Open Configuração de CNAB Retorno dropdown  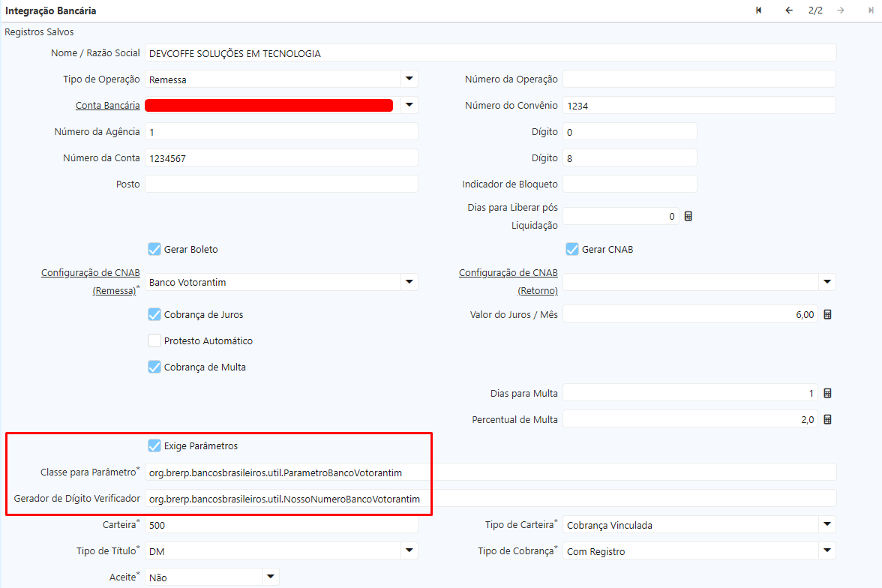pyautogui.click(x=826, y=282)
